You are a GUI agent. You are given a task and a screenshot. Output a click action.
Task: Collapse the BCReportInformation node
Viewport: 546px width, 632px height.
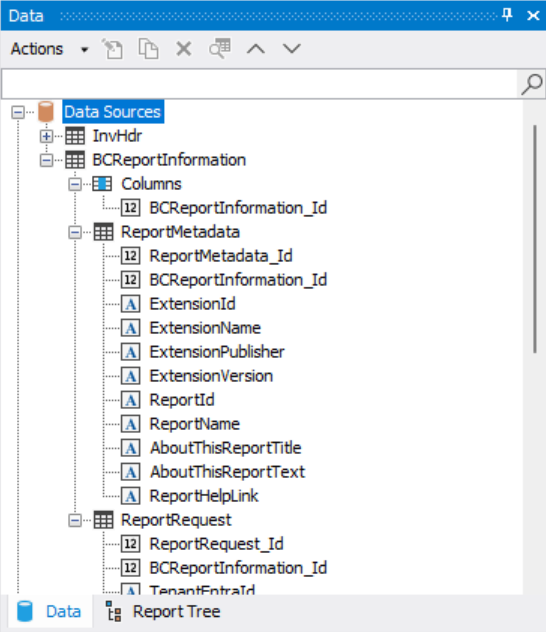pos(46,160)
